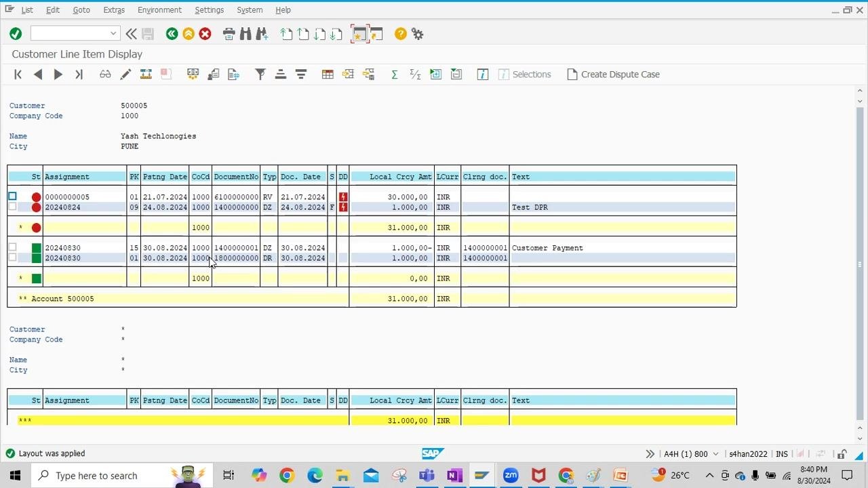
Task: Click the Print icon in the toolbar
Action: 229,34
